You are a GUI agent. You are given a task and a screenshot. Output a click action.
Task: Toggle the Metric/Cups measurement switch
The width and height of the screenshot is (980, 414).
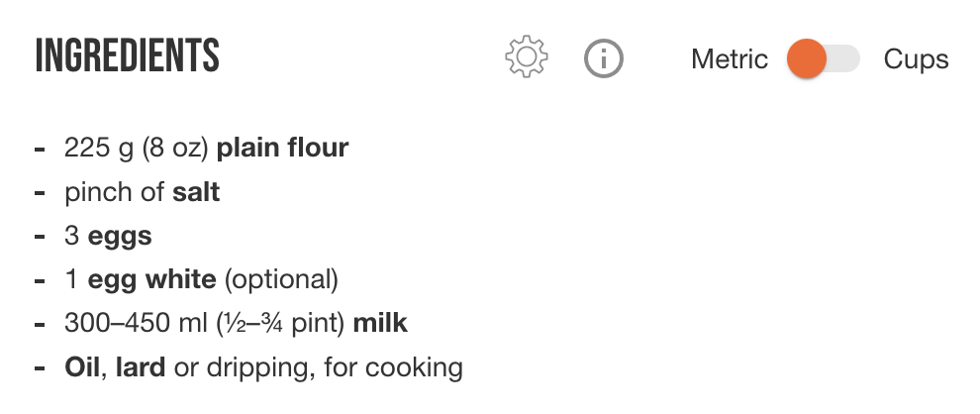pyautogui.click(x=824, y=58)
